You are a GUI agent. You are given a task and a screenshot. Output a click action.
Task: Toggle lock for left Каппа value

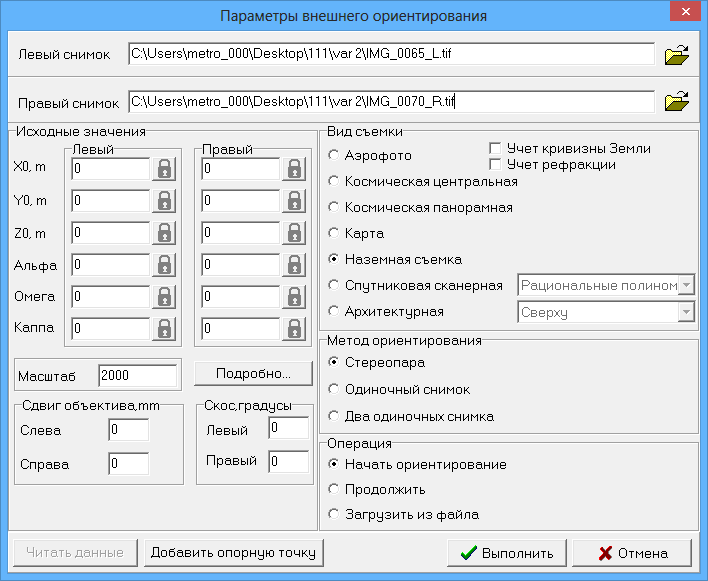[164, 329]
